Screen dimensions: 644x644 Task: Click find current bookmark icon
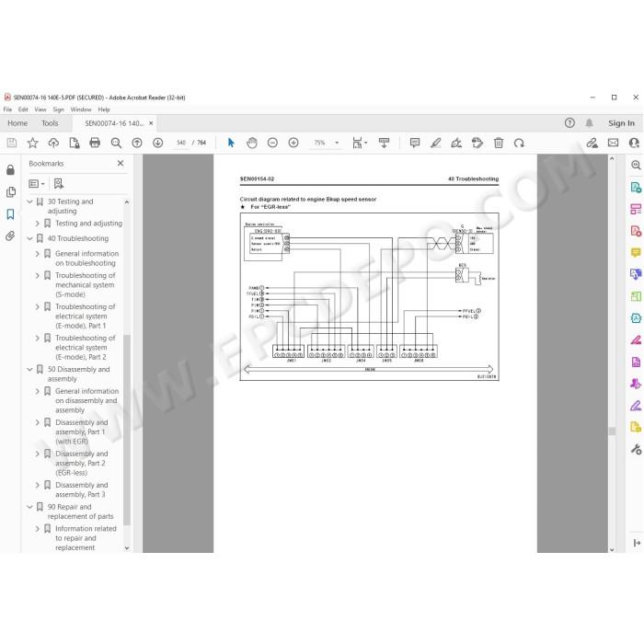point(59,184)
